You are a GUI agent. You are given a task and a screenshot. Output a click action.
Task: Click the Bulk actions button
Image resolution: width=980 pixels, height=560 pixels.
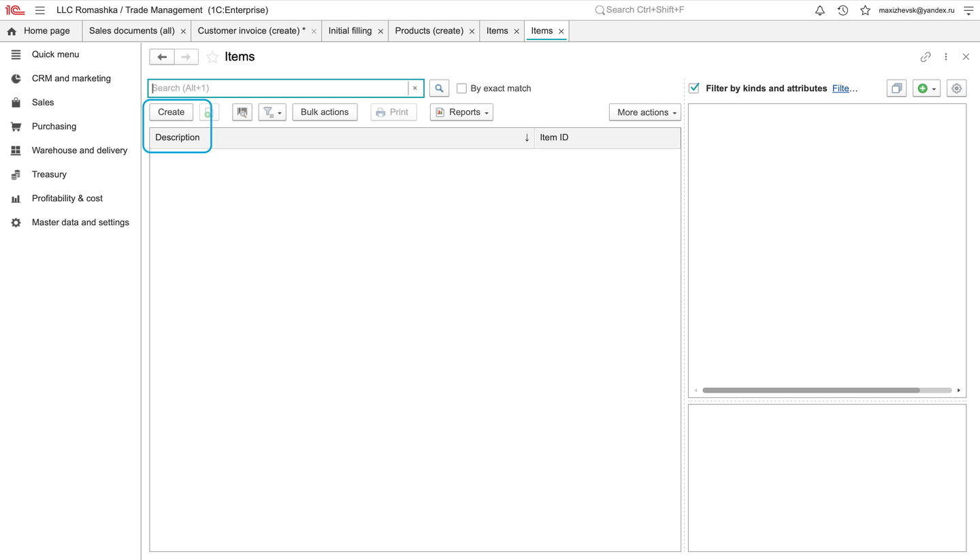tap(325, 112)
